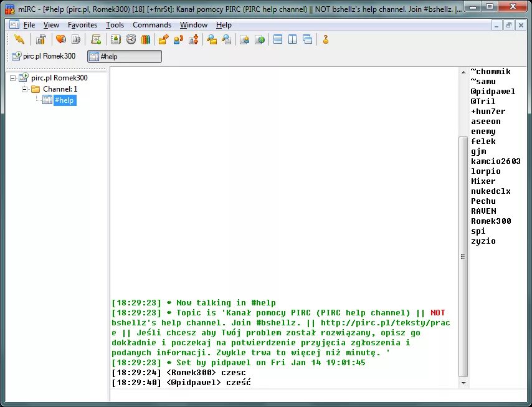Open the Help menu
Image resolution: width=532 pixels, height=407 pixels.
coord(224,25)
